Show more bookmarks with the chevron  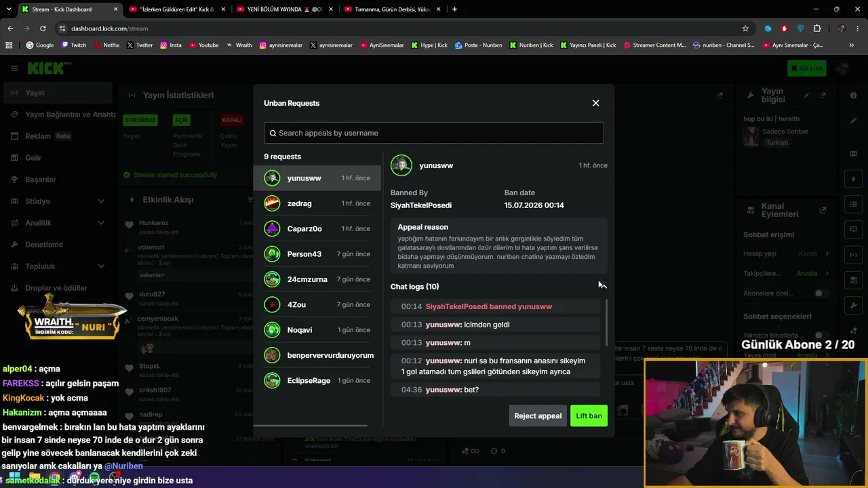pyautogui.click(x=852, y=45)
